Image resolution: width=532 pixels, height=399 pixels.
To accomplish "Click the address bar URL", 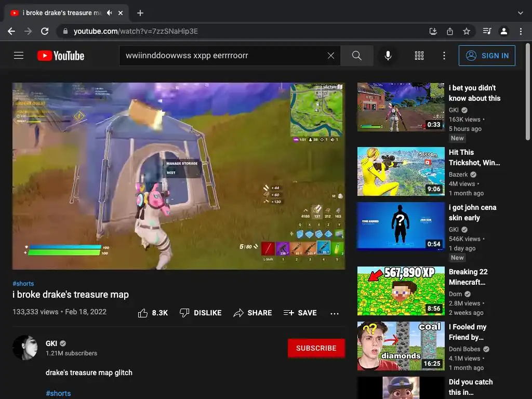I will (136, 31).
